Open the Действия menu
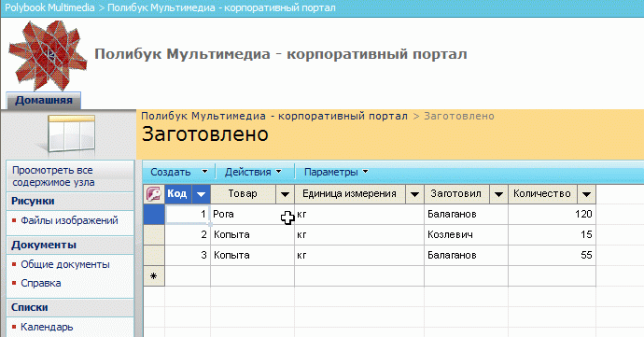Image resolution: width=644 pixels, height=337 pixels. [253, 172]
